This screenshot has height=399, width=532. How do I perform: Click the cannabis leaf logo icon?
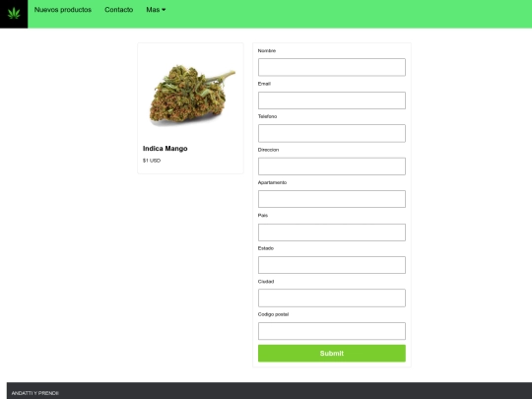pyautogui.click(x=14, y=14)
